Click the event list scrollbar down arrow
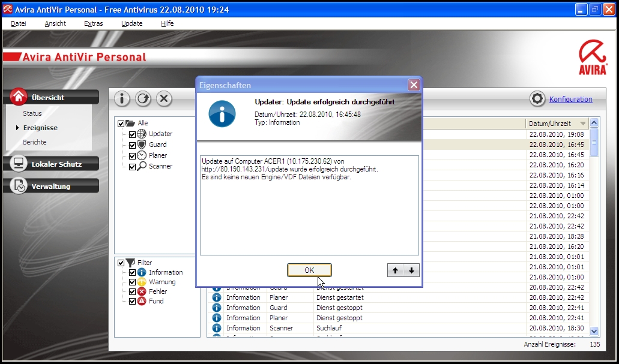Image resolution: width=619 pixels, height=364 pixels. pyautogui.click(x=594, y=331)
